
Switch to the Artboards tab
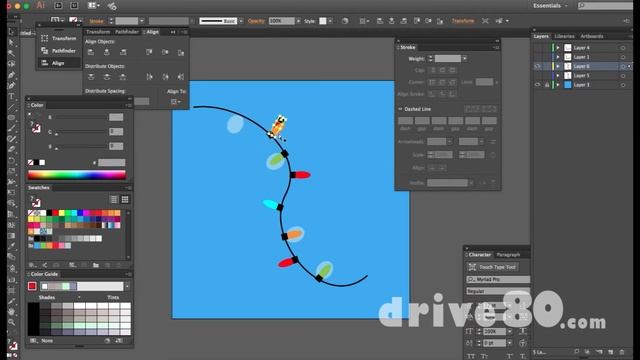pyautogui.click(x=592, y=36)
